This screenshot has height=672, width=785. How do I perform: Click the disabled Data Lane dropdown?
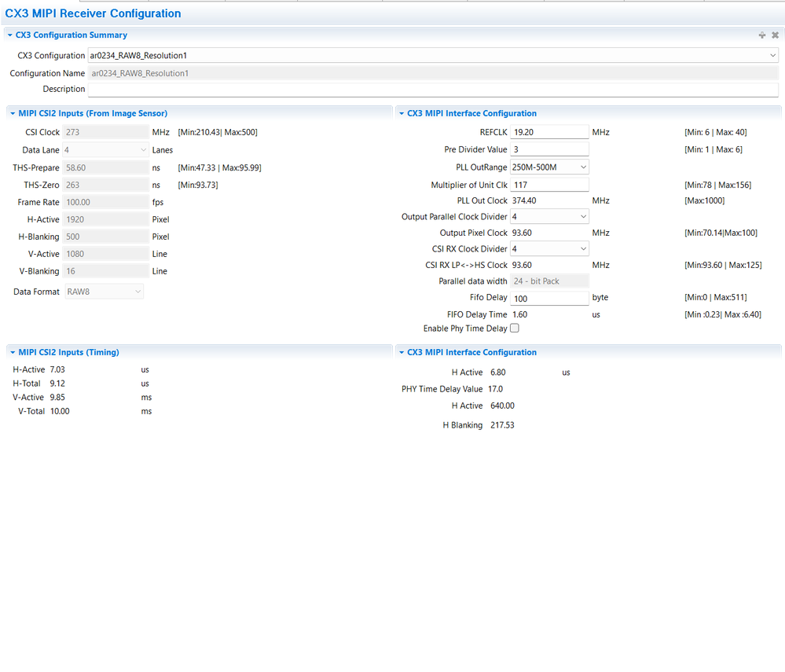point(105,149)
